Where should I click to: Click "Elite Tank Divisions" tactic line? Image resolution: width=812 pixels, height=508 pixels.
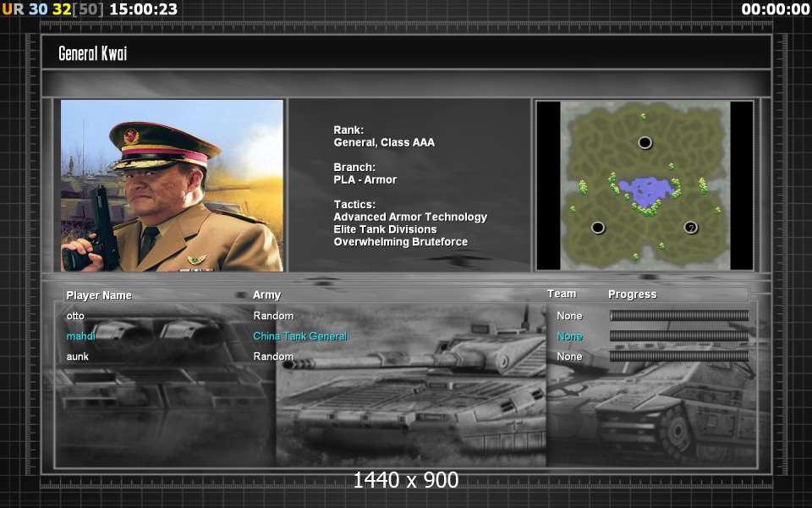click(x=385, y=229)
